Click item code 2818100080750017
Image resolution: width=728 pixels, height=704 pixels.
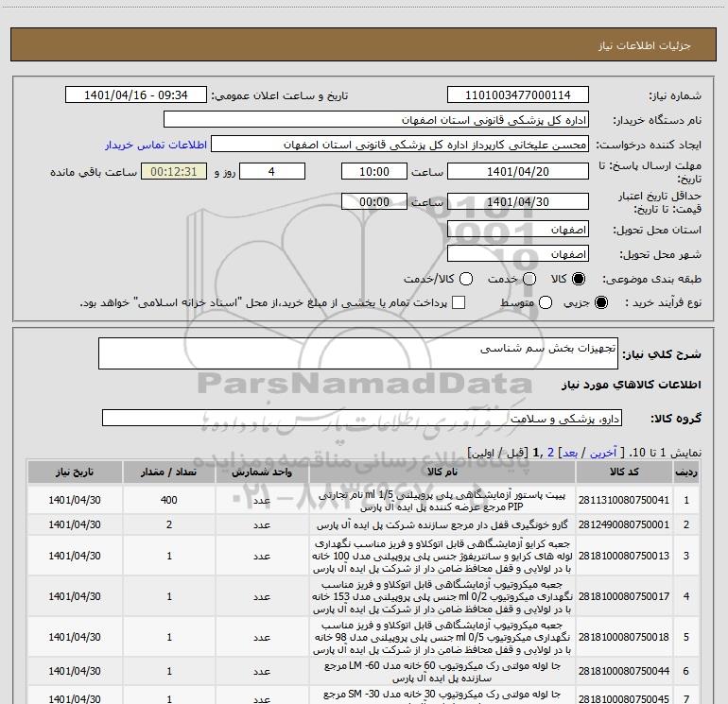(624, 596)
